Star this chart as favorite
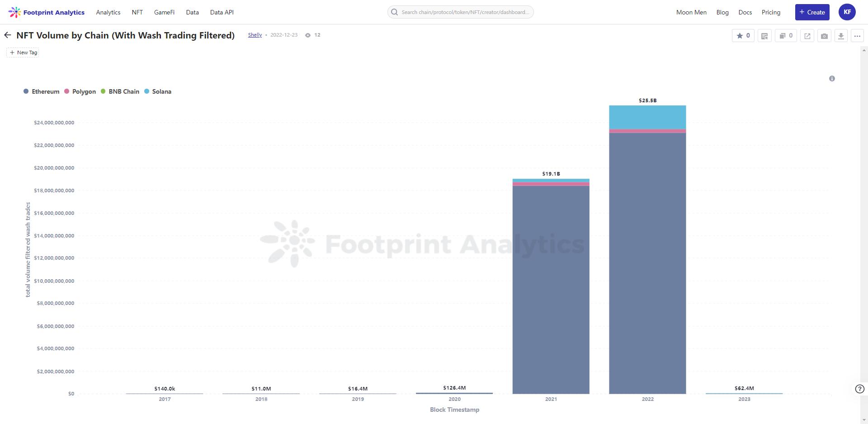Image resolution: width=868 pixels, height=424 pixels. (743, 36)
